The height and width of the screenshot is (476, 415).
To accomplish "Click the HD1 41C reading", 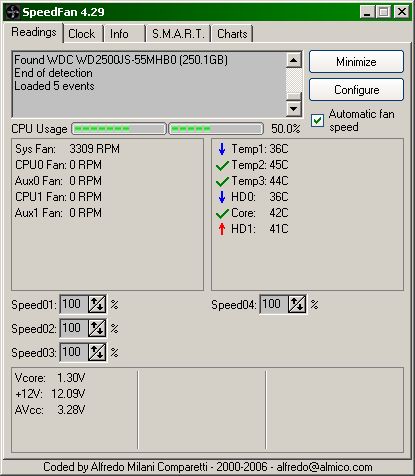I will pyautogui.click(x=260, y=229).
